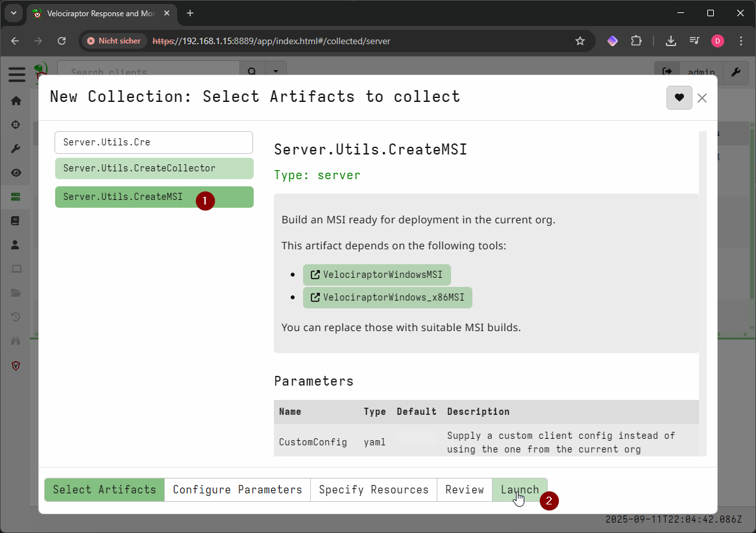The image size is (756, 533).
Task: Open browser profile avatar D
Action: pos(718,41)
